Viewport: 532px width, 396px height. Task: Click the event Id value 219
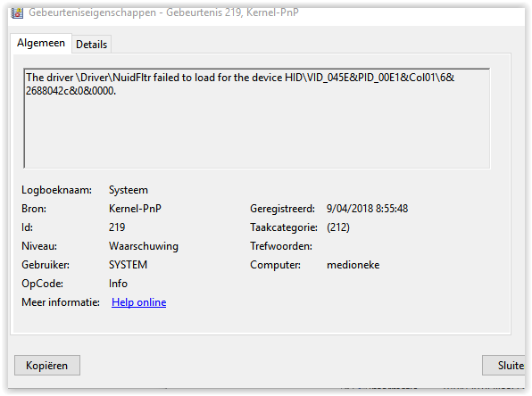click(117, 227)
